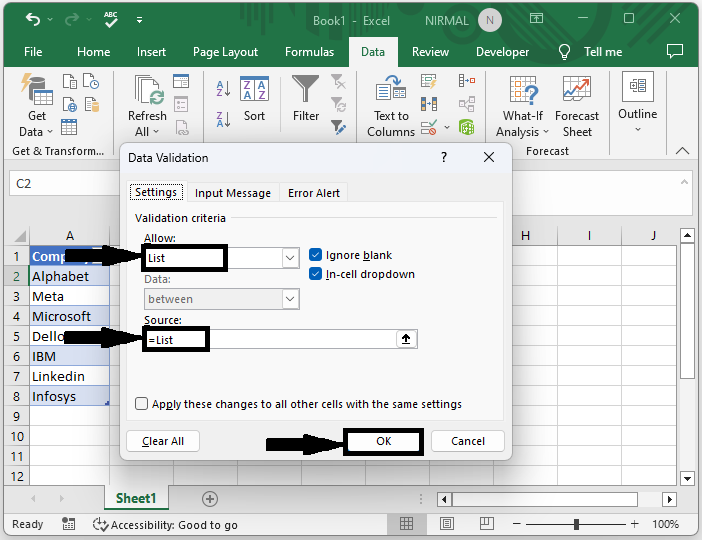This screenshot has height=540, width=702.
Task: Click the Undo icon in title bar
Action: pos(33,20)
